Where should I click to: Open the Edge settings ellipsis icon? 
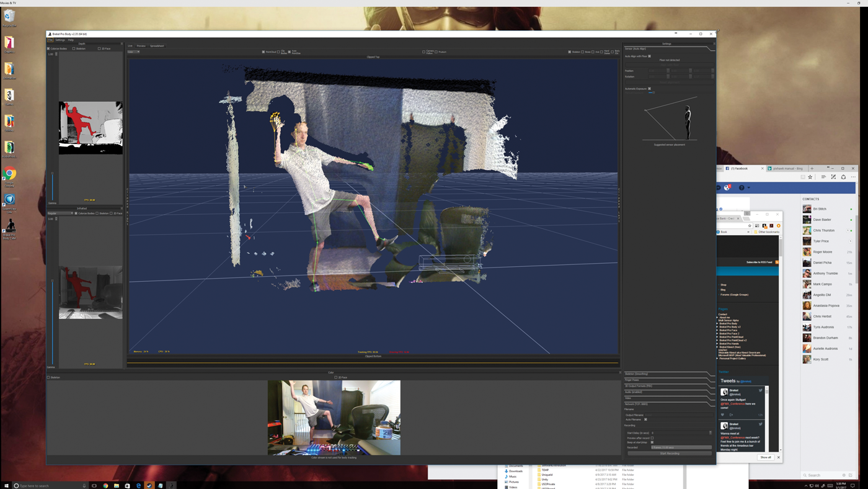point(852,176)
